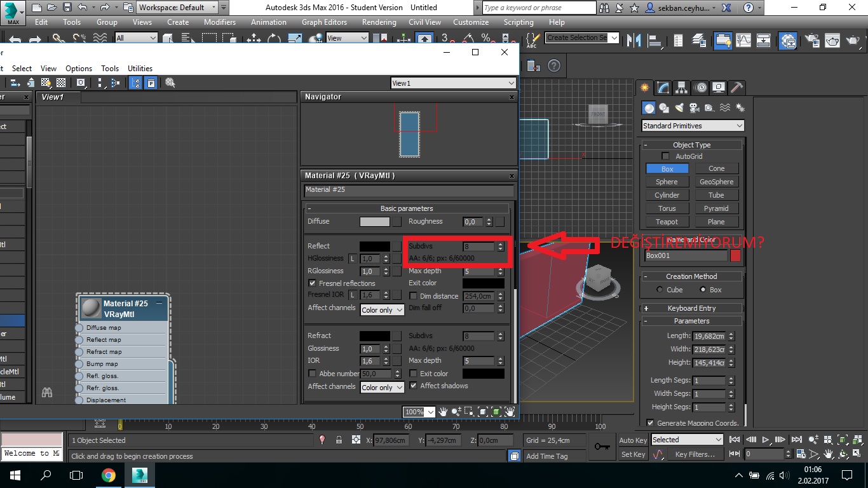Select the Cameras category icon
This screenshot has height=488, width=868.
point(695,108)
